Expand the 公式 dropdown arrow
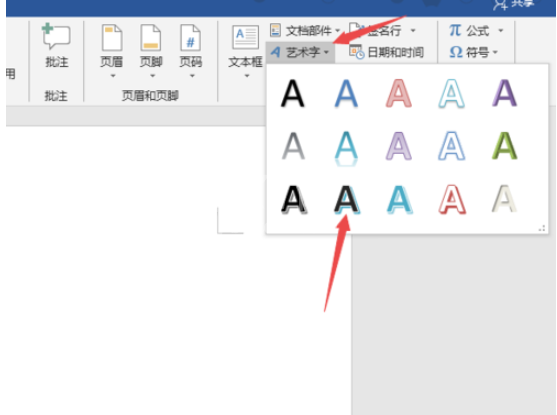The image size is (557, 415). (501, 31)
